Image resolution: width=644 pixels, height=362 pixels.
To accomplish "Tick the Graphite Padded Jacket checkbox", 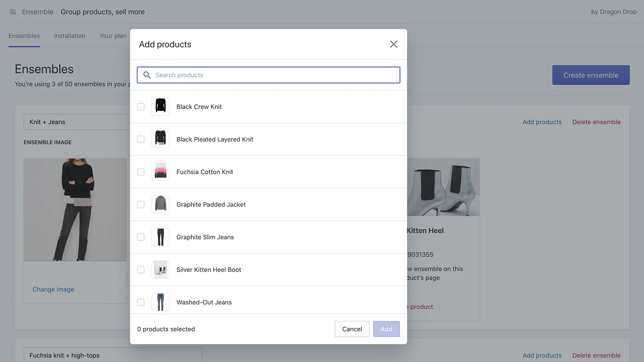I will point(141,204).
